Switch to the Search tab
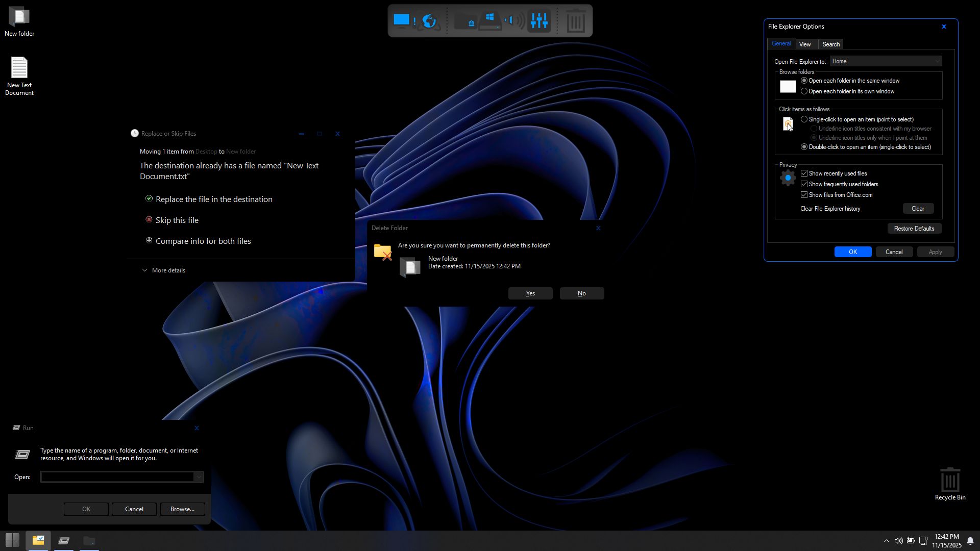The width and height of the screenshot is (980, 551). pos(831,44)
